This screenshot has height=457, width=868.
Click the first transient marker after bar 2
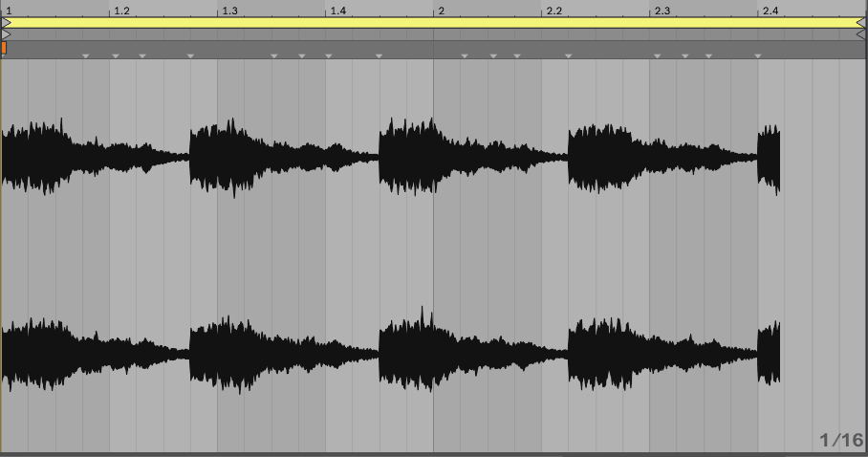coord(465,56)
